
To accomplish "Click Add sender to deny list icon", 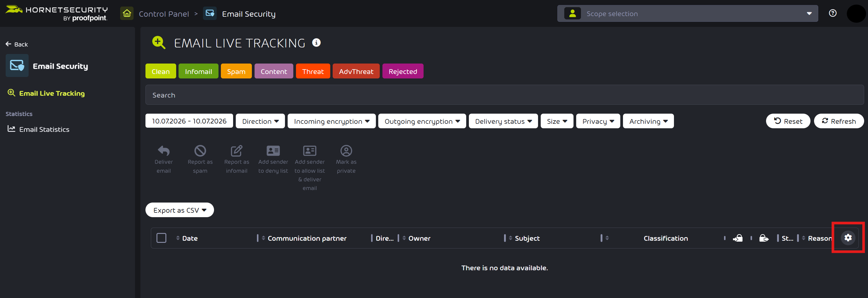I will (x=273, y=151).
